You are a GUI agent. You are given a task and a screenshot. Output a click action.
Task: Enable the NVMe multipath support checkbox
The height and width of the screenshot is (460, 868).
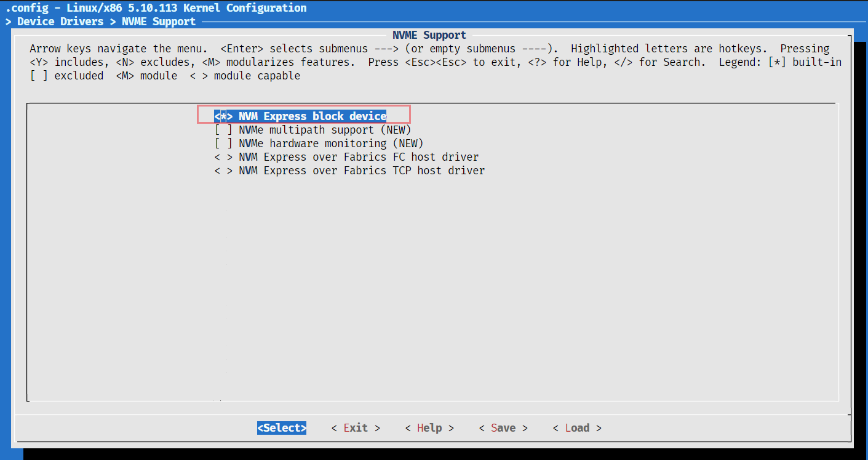223,130
